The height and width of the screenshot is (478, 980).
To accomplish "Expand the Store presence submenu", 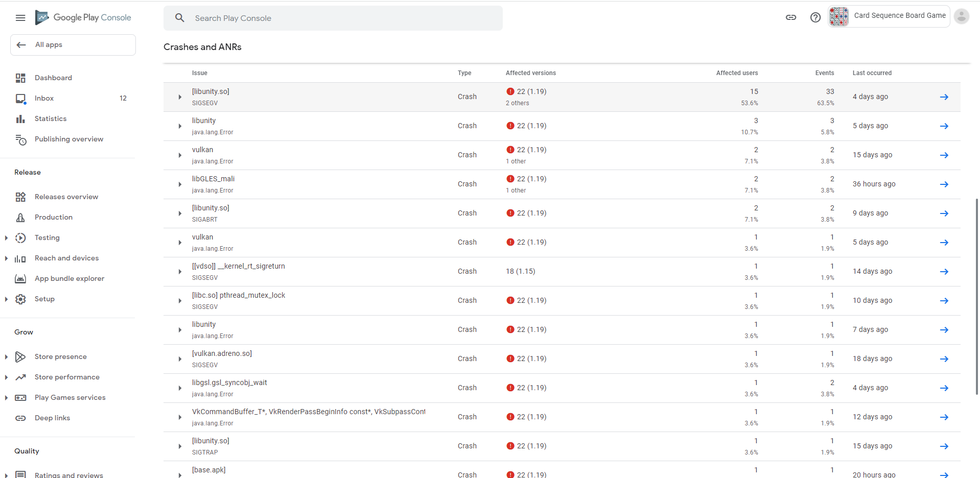I will [6, 357].
